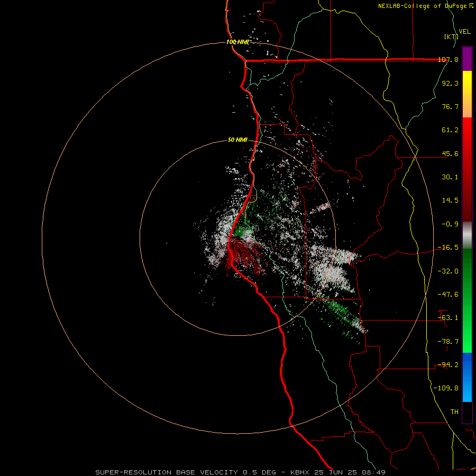Click the -63.1 scale value
476x476 pixels.
coord(448,318)
